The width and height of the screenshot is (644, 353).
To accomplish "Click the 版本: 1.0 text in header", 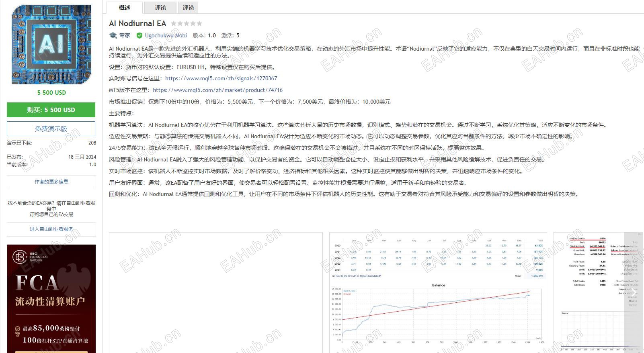I will click(204, 35).
